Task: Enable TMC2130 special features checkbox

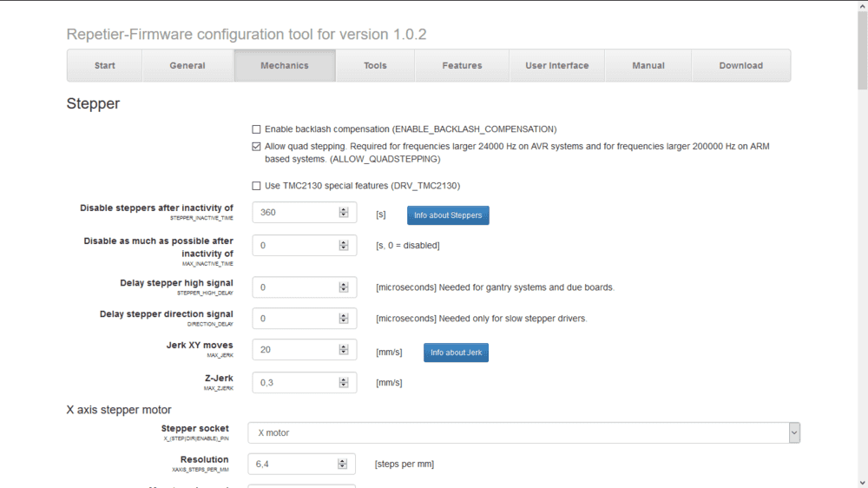Action: 256,186
